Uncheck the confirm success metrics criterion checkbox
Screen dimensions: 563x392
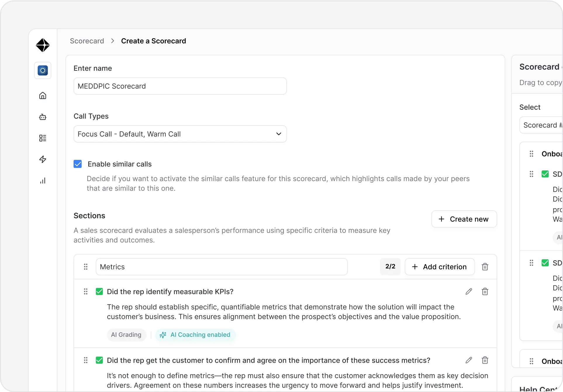pos(99,360)
